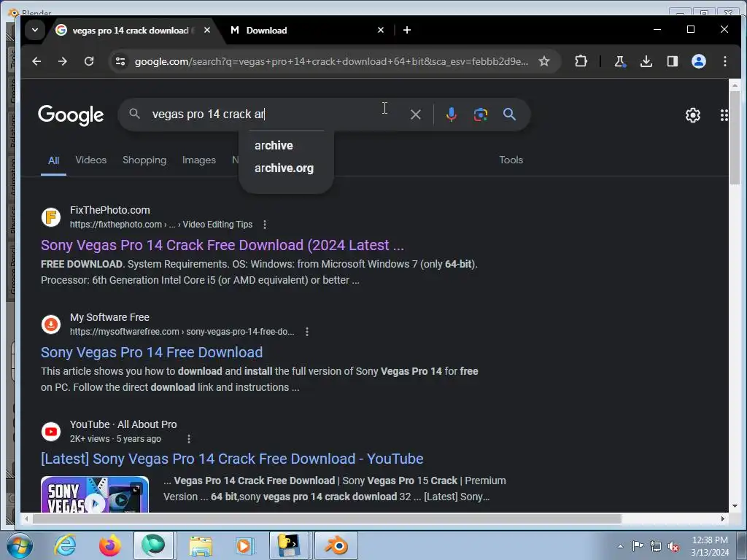
Task: Switch to the Images results tab
Action: (198, 160)
